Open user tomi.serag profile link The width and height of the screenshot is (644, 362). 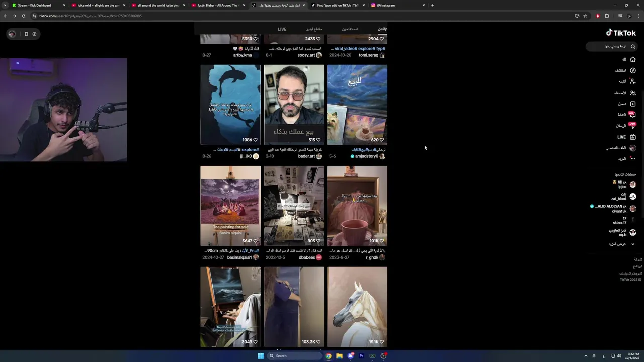click(x=368, y=55)
